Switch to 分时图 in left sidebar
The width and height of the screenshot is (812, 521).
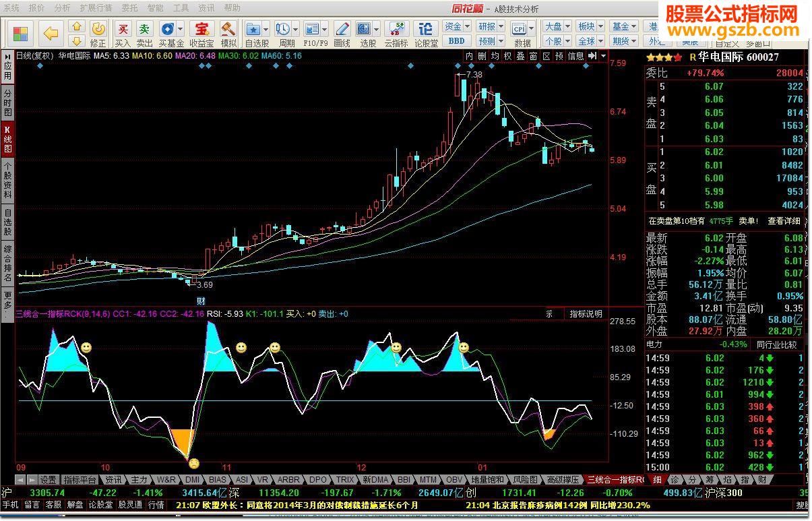coord(7,102)
